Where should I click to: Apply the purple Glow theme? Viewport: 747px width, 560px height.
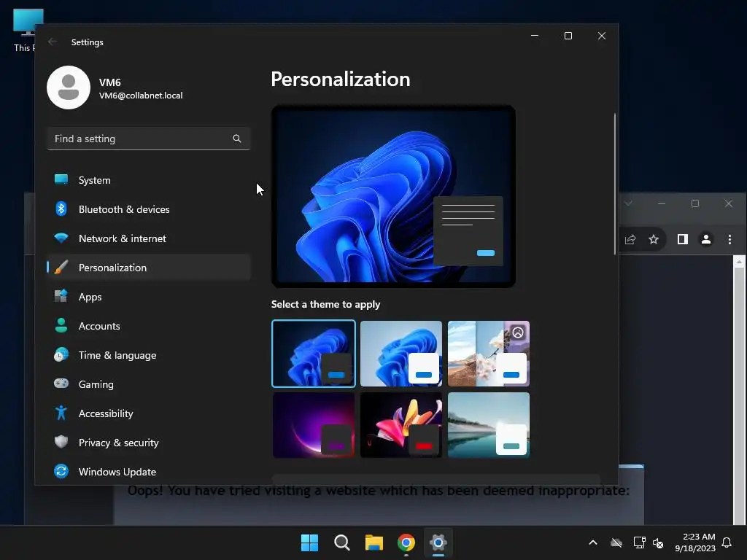(x=314, y=425)
